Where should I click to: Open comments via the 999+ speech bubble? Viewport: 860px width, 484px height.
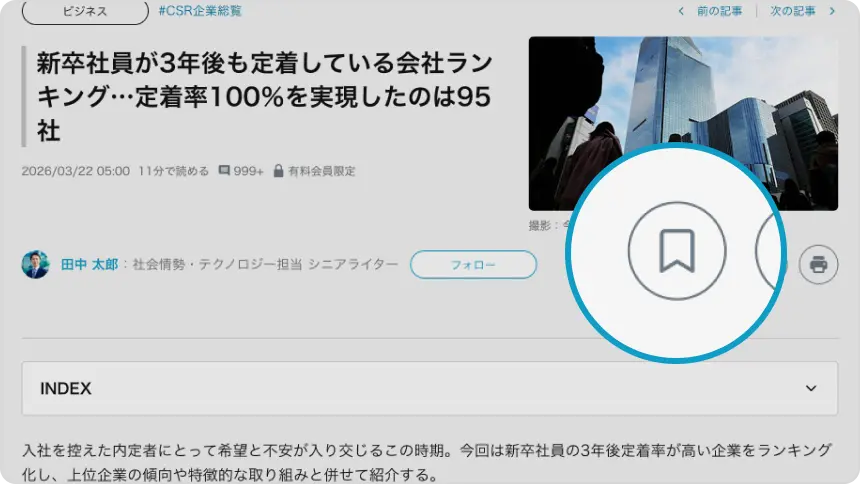tap(224, 171)
